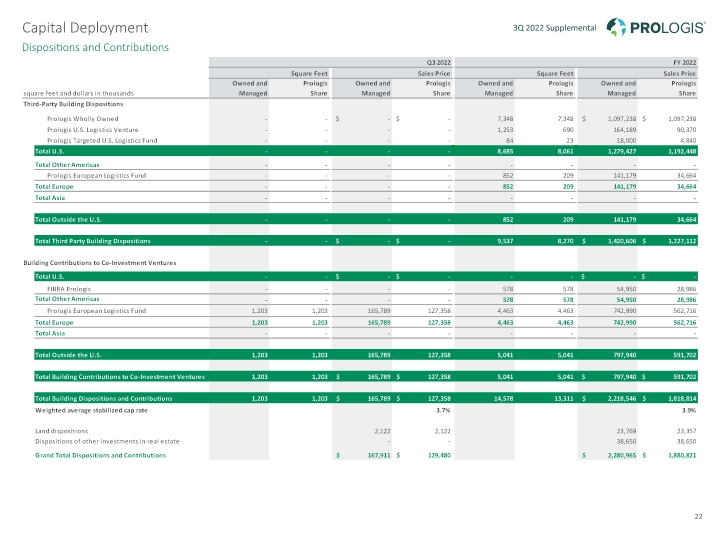Image resolution: width=720 pixels, height=540 pixels.
Task: Click the value 742,990 in the Total Europe row
Action: [624, 323]
